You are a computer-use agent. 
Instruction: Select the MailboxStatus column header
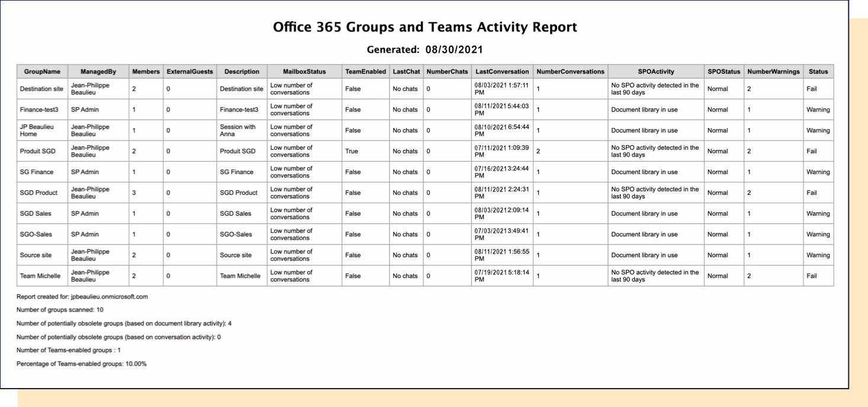point(304,72)
